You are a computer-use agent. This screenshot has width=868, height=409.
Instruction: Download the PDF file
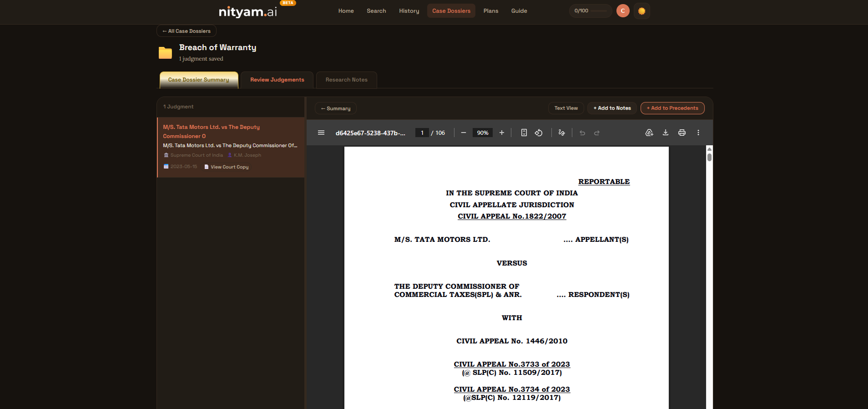point(666,133)
